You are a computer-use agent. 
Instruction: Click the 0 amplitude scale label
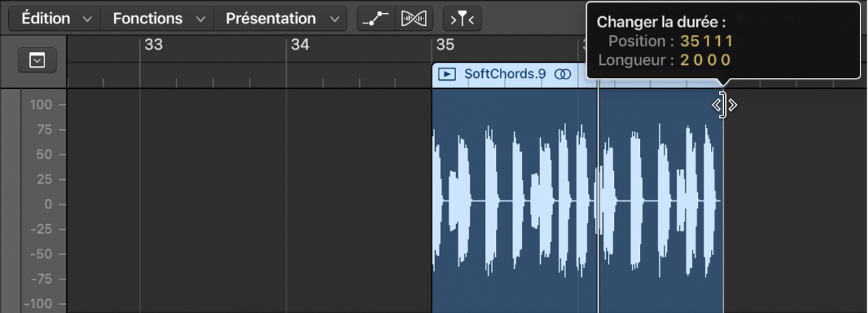tap(49, 204)
